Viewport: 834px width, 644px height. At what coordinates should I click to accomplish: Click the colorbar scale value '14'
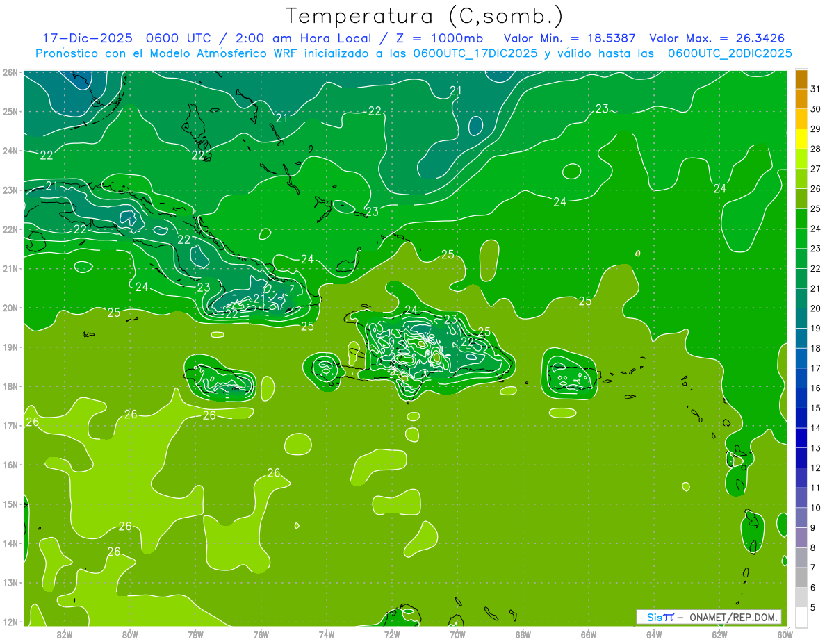816,428
